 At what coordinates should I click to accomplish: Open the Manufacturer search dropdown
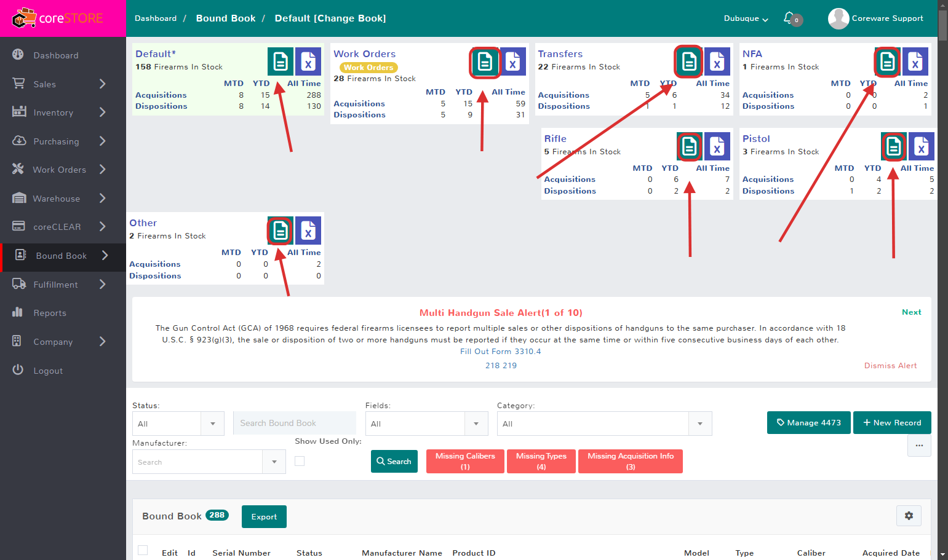point(209,462)
